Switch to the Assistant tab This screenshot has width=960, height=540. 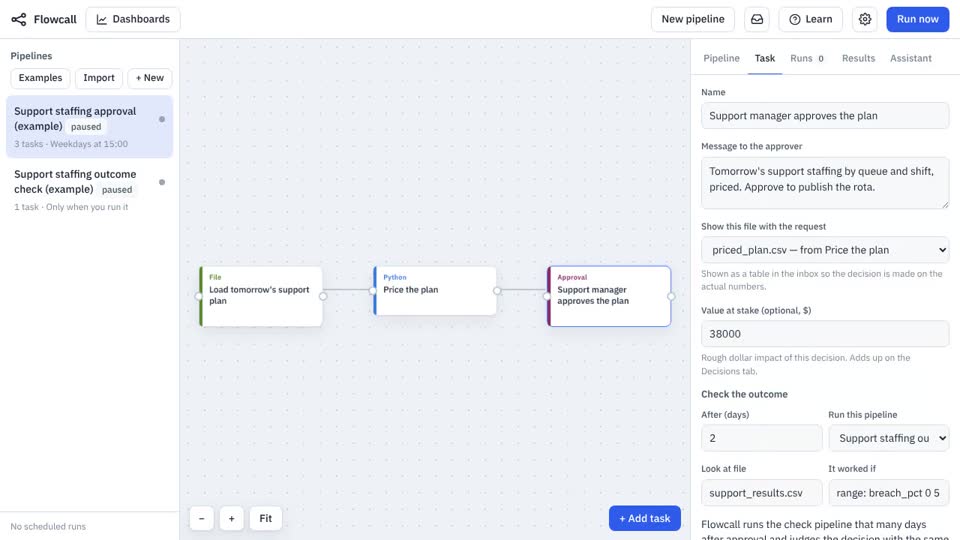point(910,58)
